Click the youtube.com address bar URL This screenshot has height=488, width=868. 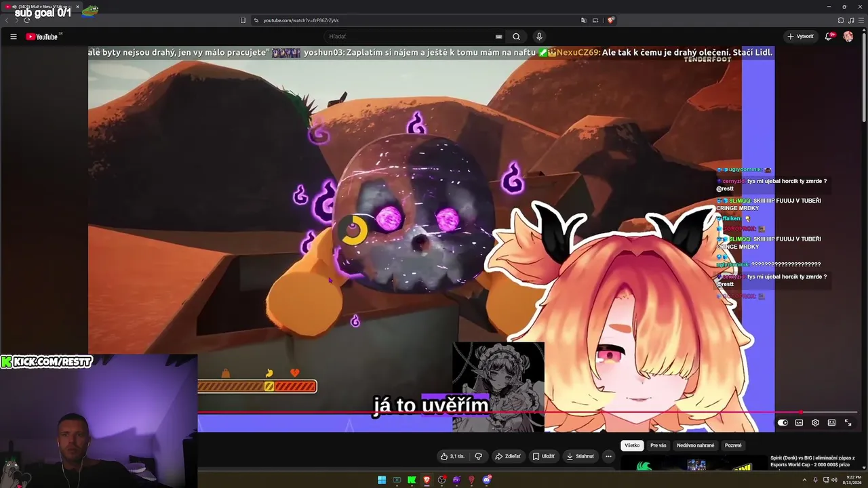click(x=301, y=20)
